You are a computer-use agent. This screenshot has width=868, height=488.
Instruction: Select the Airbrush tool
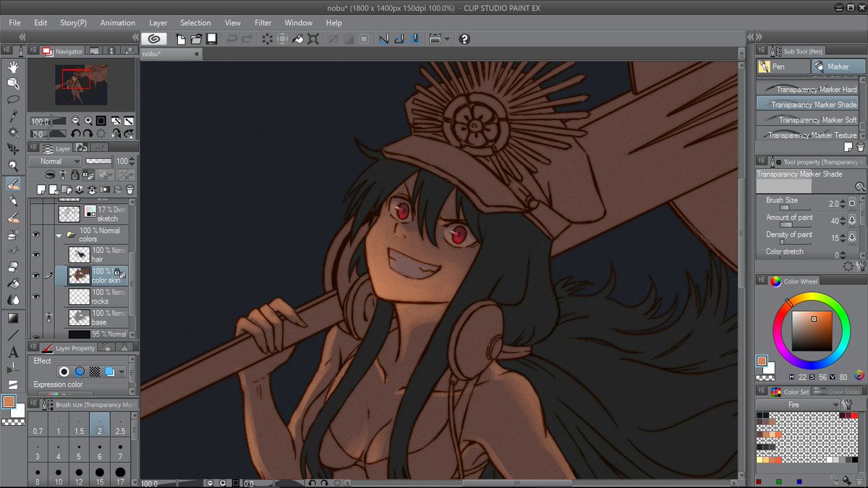point(13,234)
